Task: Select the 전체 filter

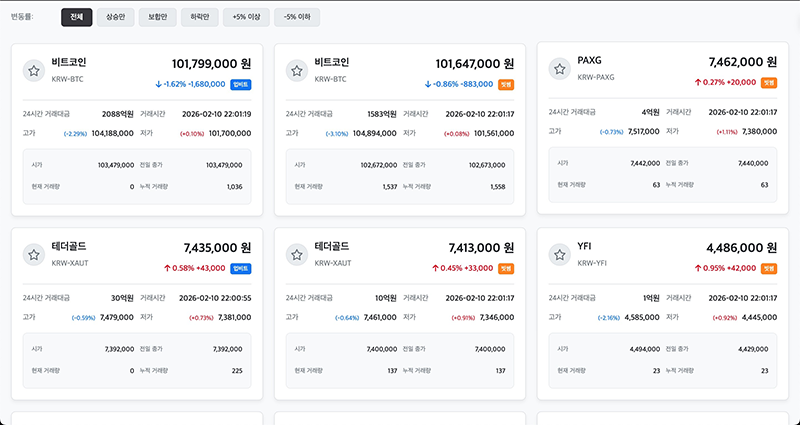Action: coord(77,17)
